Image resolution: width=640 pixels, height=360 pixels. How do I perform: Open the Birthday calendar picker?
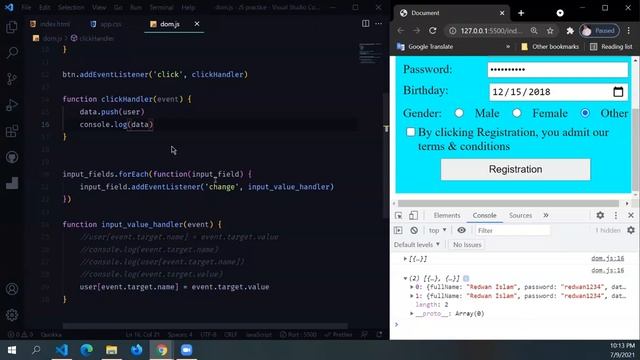click(618, 92)
